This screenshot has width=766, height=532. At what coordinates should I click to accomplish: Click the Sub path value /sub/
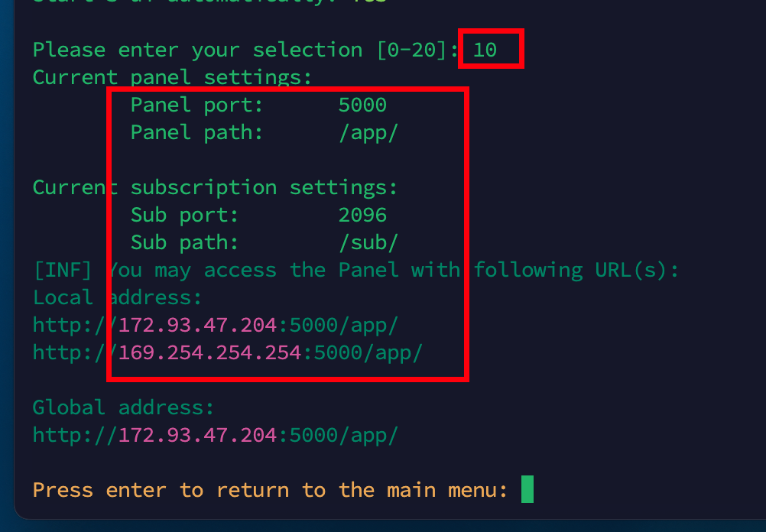[x=368, y=243]
